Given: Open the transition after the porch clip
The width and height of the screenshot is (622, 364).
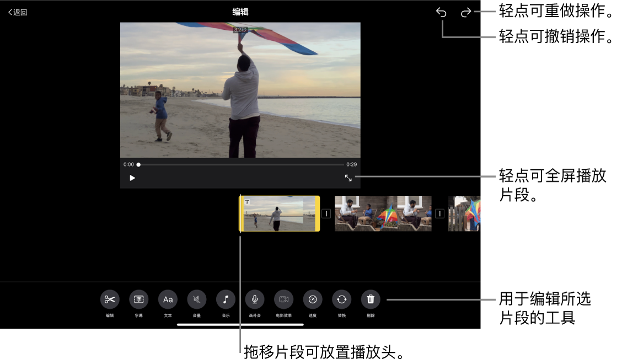Looking at the screenshot, I should (x=439, y=213).
